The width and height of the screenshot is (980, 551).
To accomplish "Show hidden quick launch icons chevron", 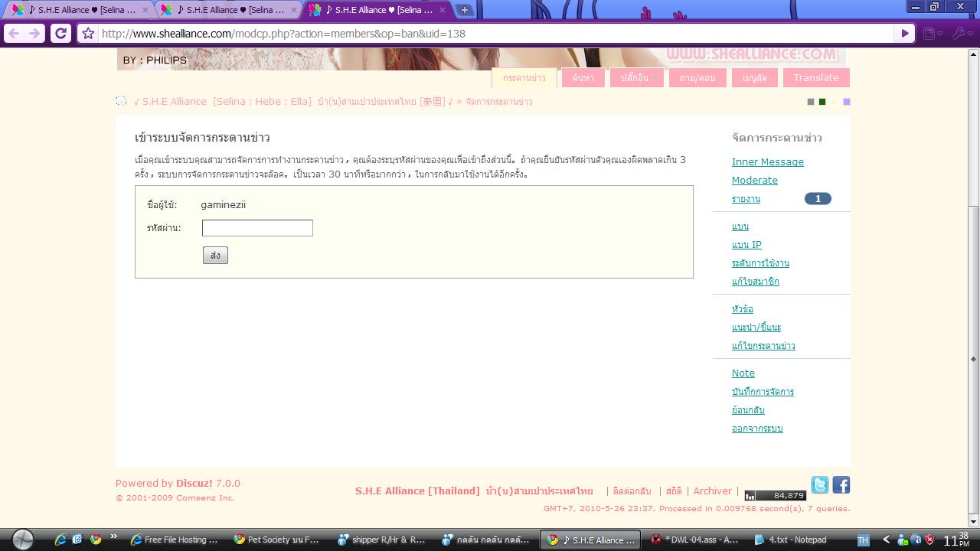I will 114,536.
